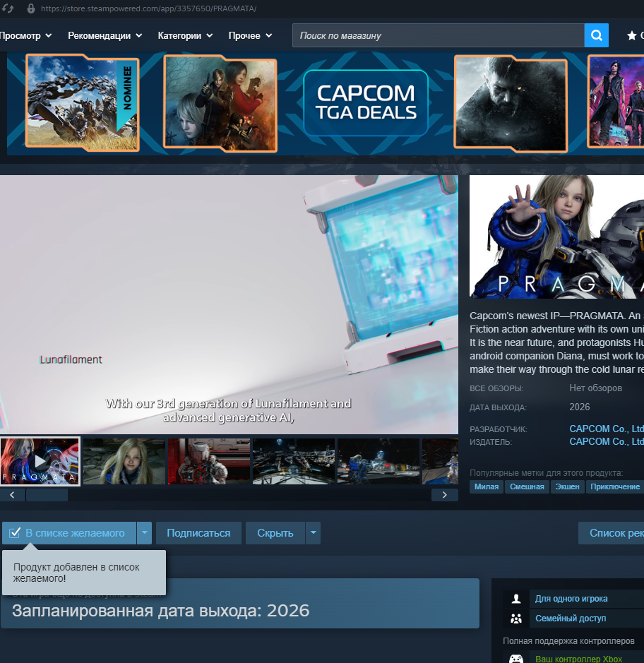Click the star icon in store header
644x663 pixels.
point(632,35)
